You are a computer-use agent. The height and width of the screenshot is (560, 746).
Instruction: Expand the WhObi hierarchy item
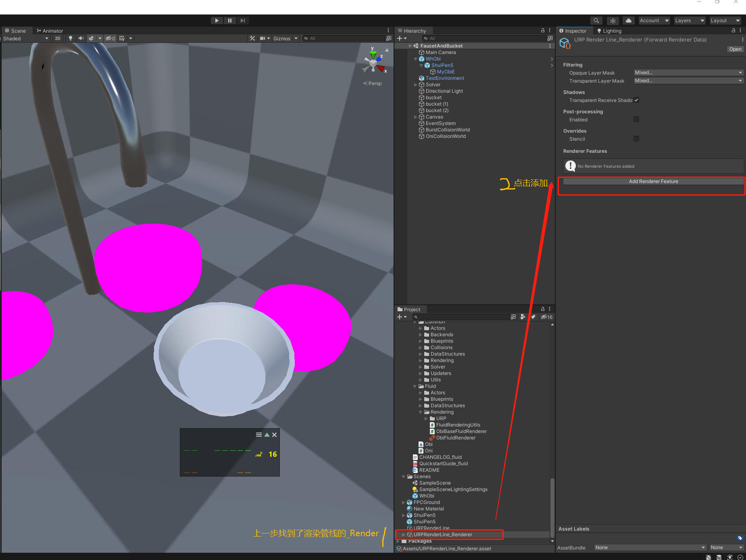pos(416,58)
